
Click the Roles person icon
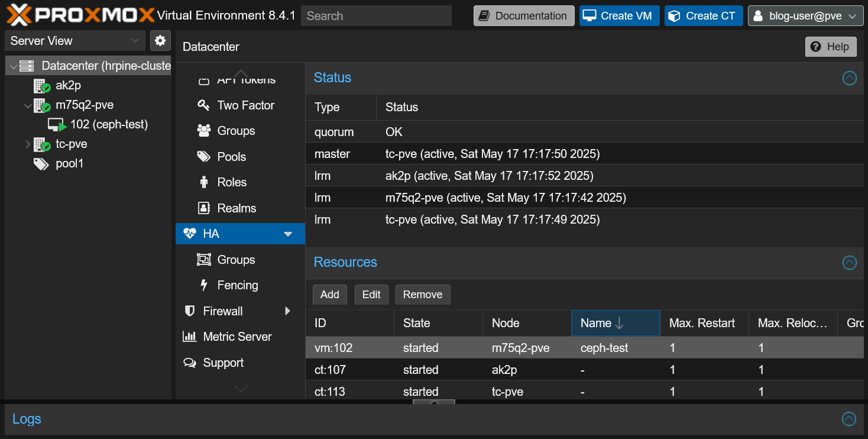pyautogui.click(x=204, y=182)
